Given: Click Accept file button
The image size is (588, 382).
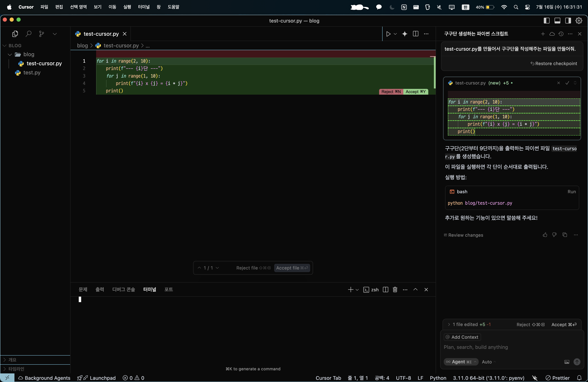Looking at the screenshot, I should coord(292,268).
